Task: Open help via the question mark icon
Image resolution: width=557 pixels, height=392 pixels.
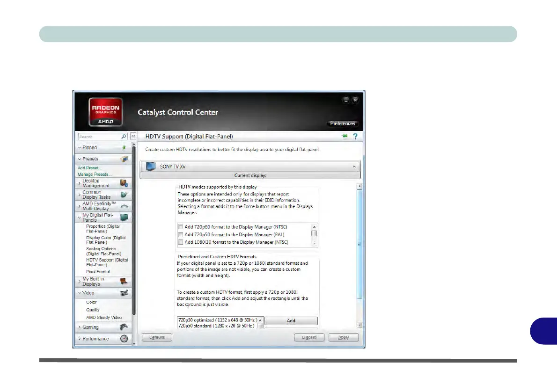Action: coord(355,136)
